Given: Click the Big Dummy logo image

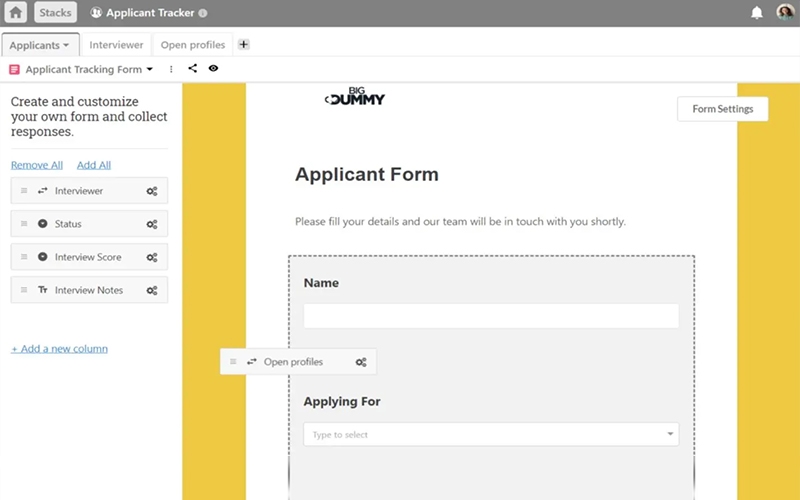Looking at the screenshot, I should 355,96.
